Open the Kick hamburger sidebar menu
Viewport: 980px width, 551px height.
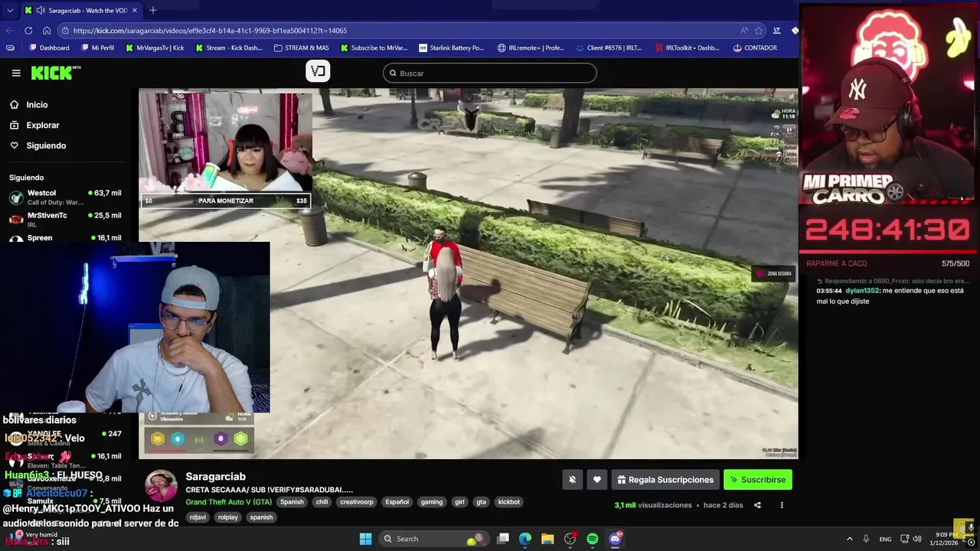(x=16, y=73)
